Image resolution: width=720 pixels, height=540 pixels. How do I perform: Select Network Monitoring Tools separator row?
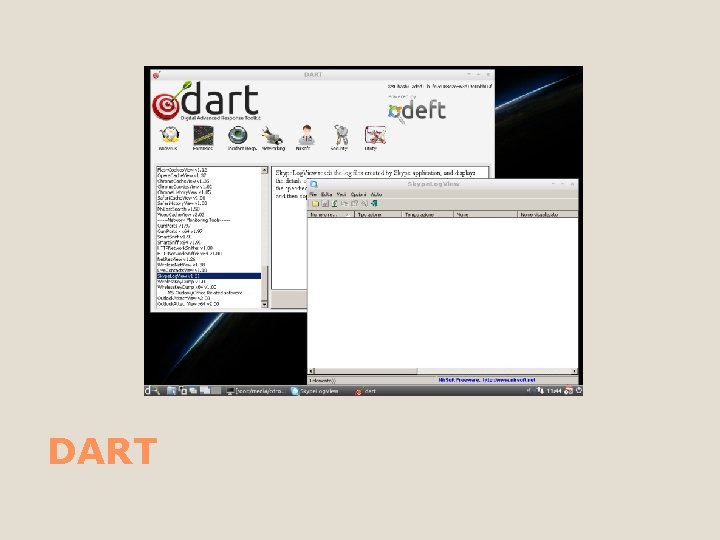point(193,220)
